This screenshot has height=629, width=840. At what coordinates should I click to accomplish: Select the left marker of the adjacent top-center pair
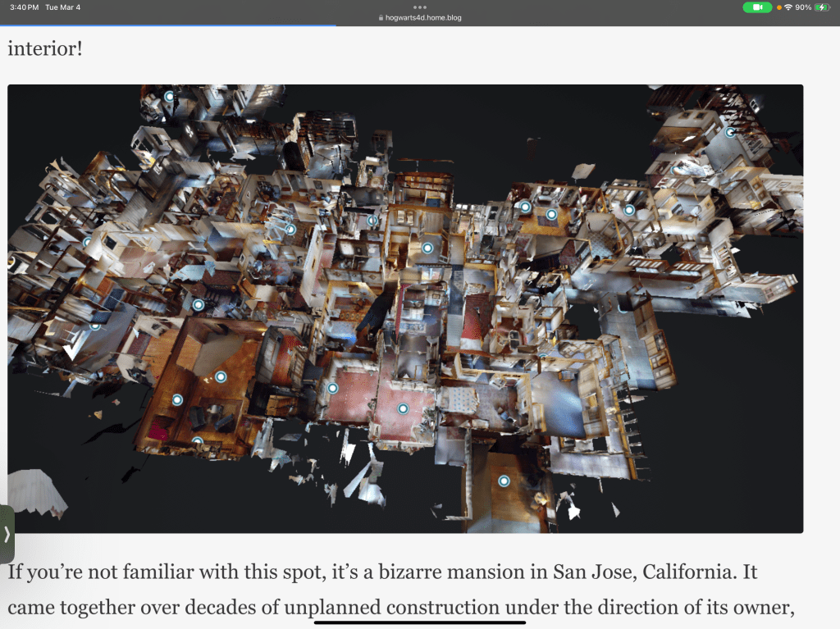tap(525, 207)
